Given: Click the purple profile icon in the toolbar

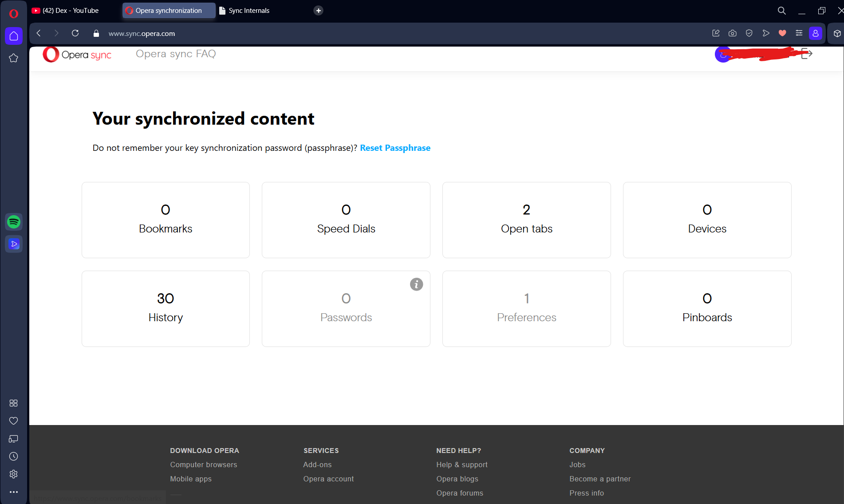Looking at the screenshot, I should pyautogui.click(x=816, y=33).
